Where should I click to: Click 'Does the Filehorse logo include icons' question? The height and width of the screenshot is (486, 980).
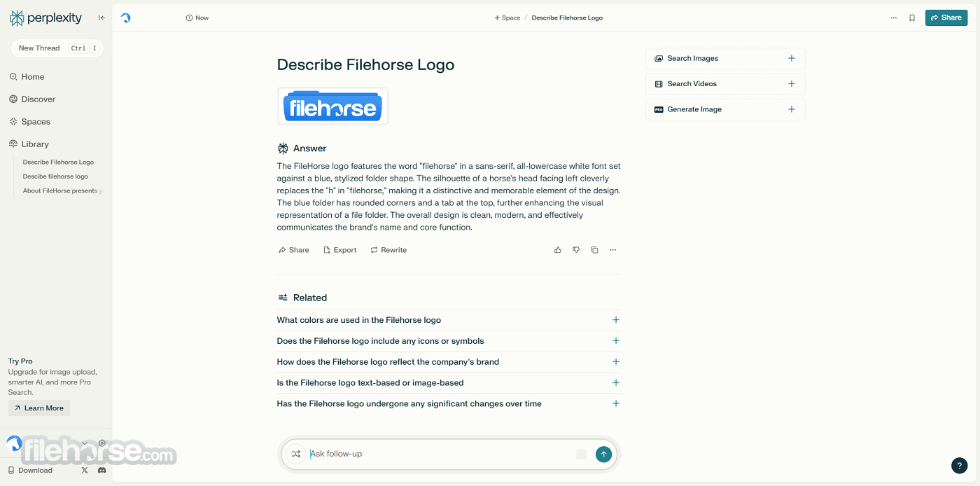click(x=381, y=341)
